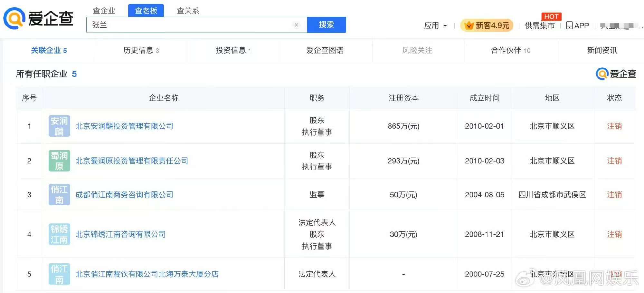The height and width of the screenshot is (293, 644).
Task: Click the 注册资本 column header
Action: click(x=403, y=98)
